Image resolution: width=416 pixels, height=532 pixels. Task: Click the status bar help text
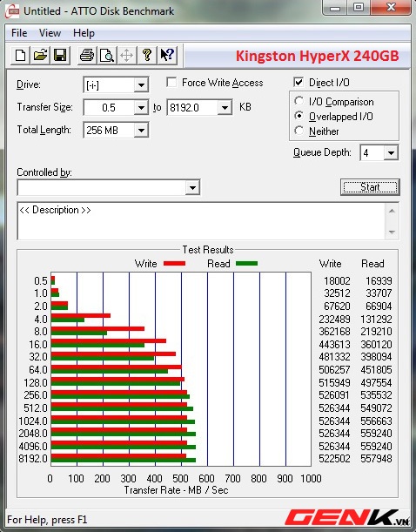(47, 520)
